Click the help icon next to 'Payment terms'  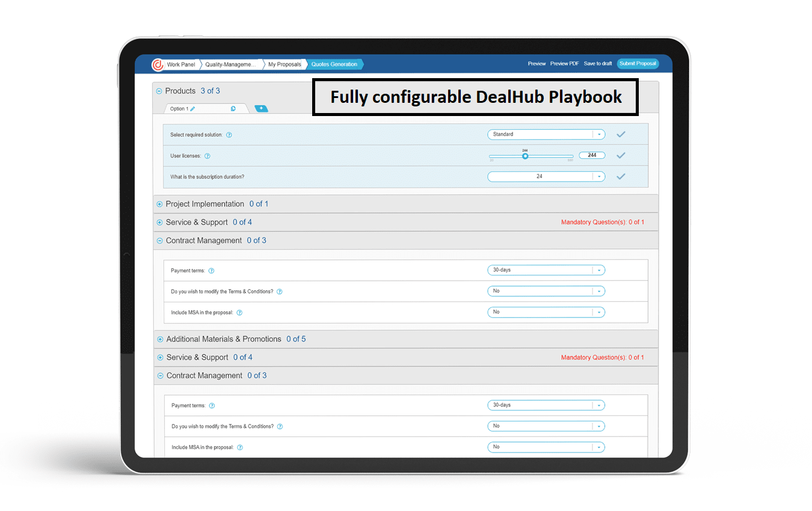coord(211,271)
